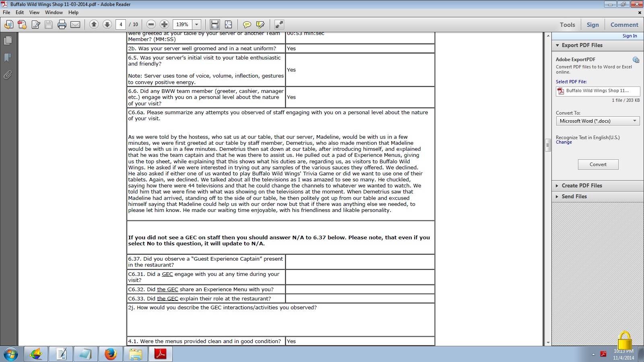Go to previous page arrow

tap(94, 25)
